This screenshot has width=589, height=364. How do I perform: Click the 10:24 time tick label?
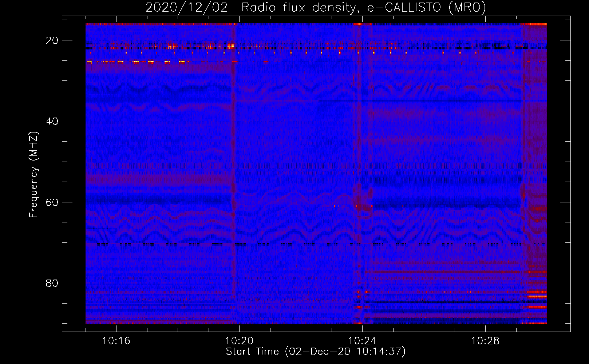click(362, 341)
